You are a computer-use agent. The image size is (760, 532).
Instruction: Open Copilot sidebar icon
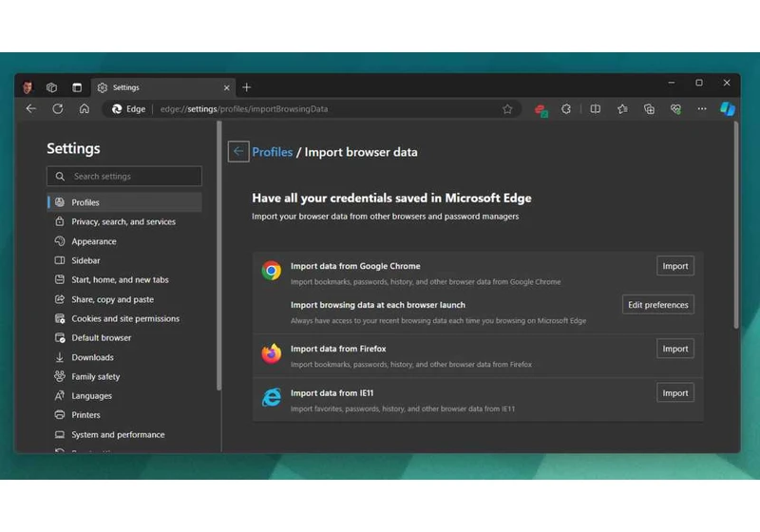pyautogui.click(x=728, y=109)
